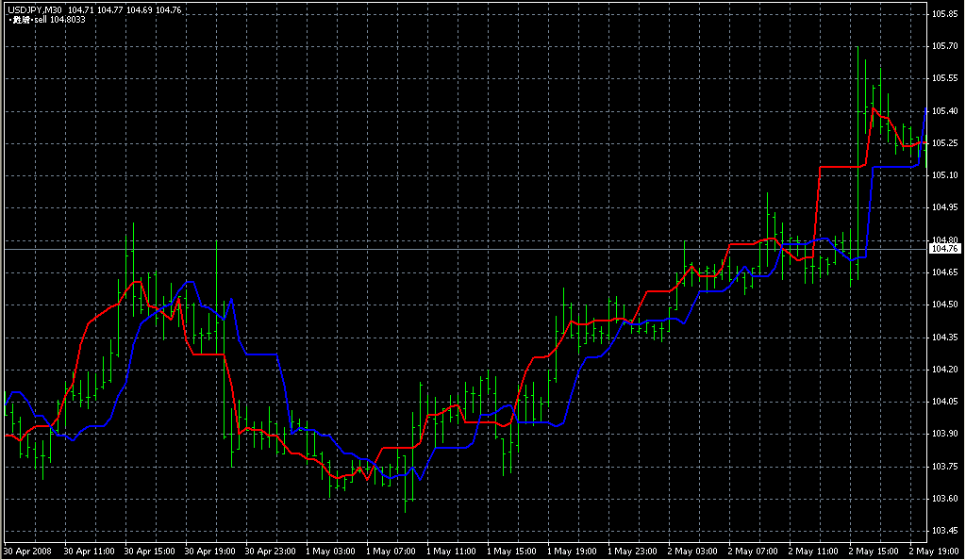
Task: Select the 1 May 15:00 time label
Action: (510, 551)
